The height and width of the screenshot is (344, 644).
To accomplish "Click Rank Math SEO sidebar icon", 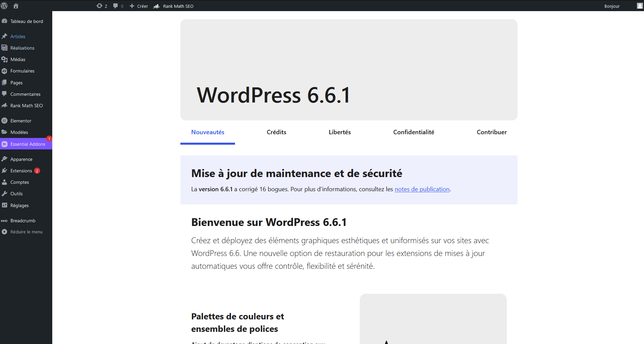I will click(x=4, y=105).
